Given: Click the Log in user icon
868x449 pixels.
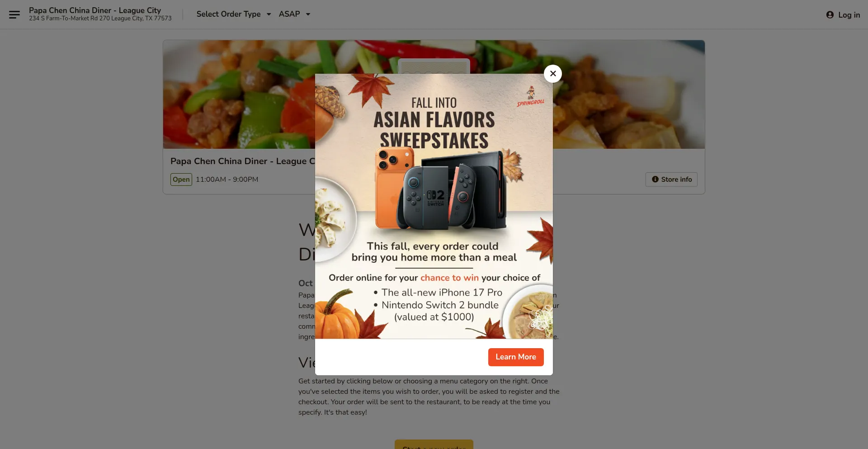Looking at the screenshot, I should pyautogui.click(x=830, y=15).
